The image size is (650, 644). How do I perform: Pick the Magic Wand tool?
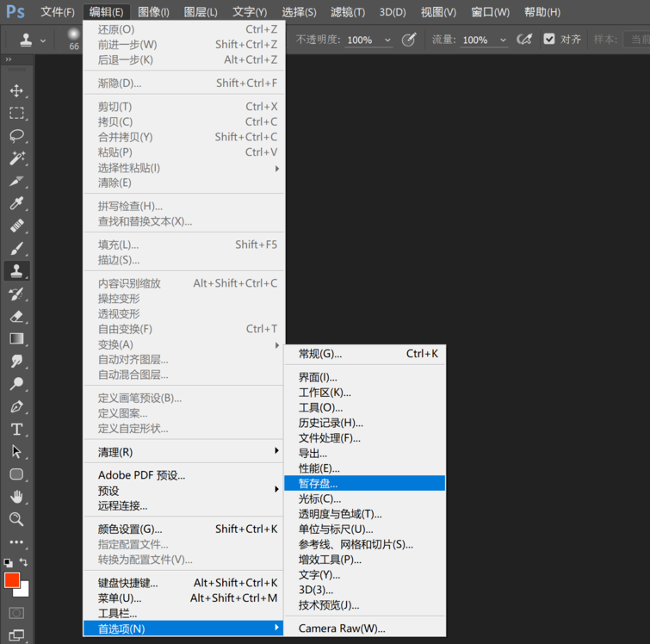point(16,158)
